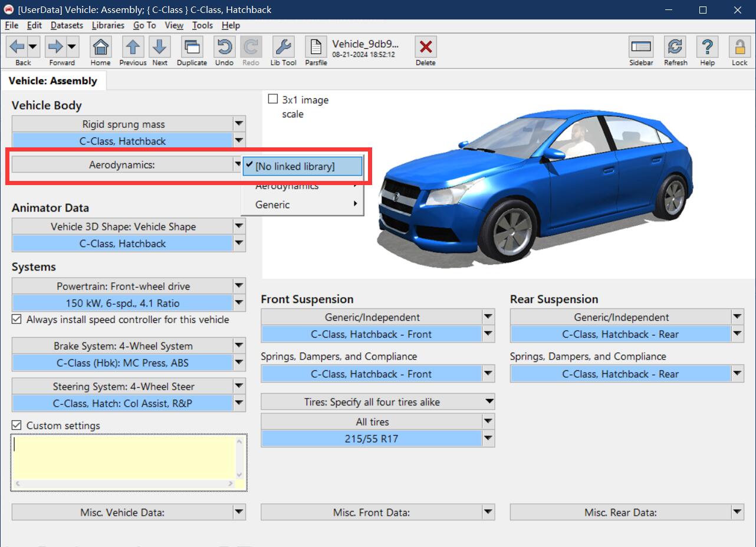Click Animator Data C-Class, Hatchback blue link
Screen dimensions: 756x547
(123, 243)
